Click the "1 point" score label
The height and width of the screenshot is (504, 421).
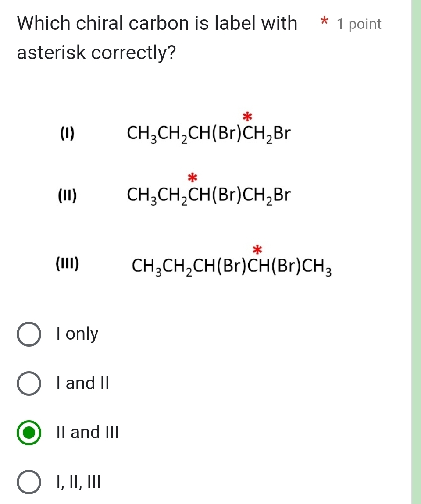(x=359, y=24)
